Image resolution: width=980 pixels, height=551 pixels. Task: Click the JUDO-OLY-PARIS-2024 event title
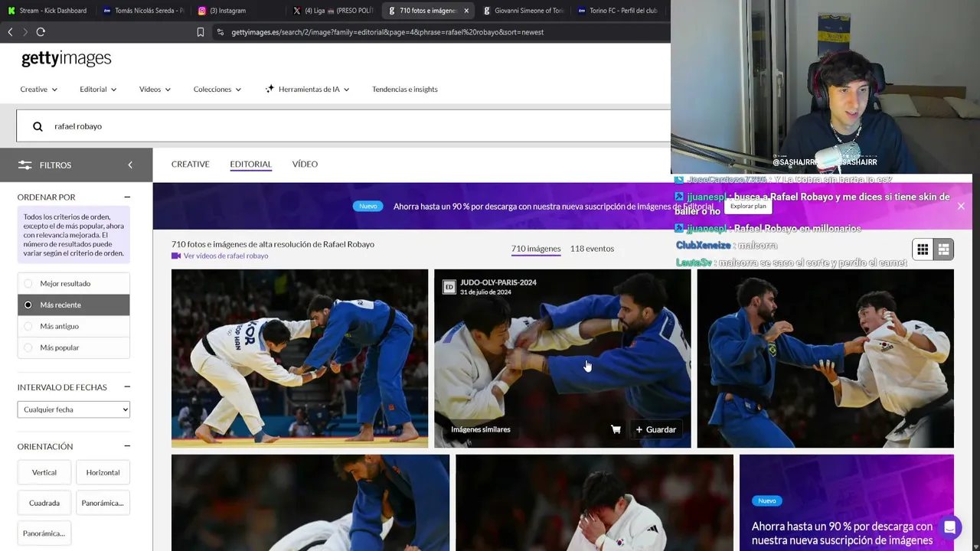(x=498, y=282)
